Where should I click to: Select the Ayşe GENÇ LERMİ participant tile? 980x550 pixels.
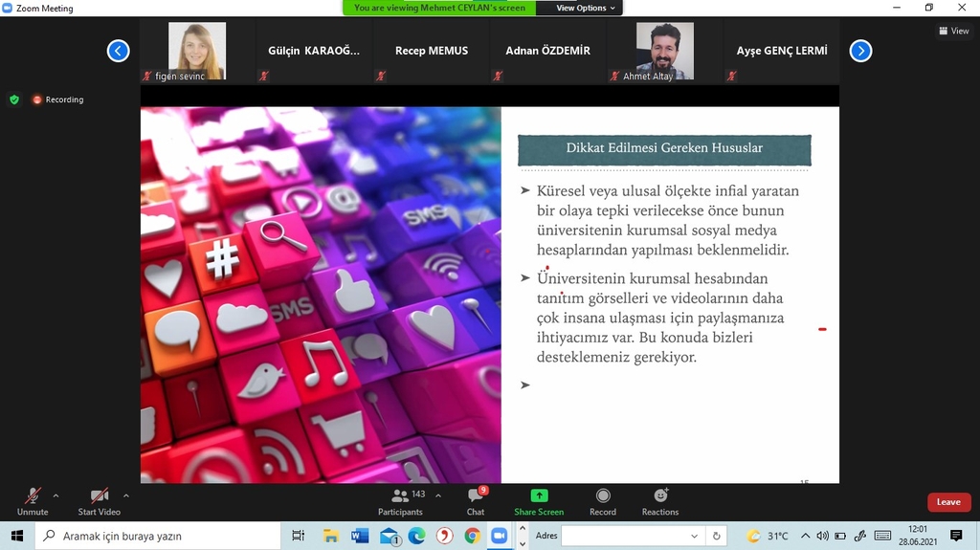781,51
